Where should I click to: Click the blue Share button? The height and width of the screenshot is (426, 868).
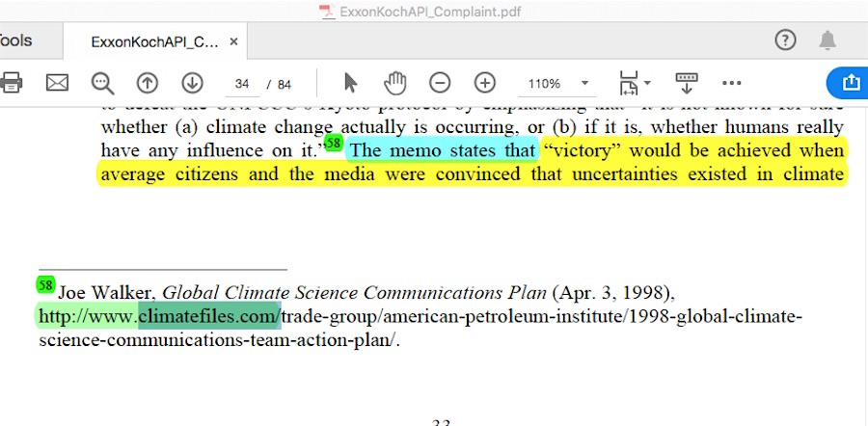(849, 83)
